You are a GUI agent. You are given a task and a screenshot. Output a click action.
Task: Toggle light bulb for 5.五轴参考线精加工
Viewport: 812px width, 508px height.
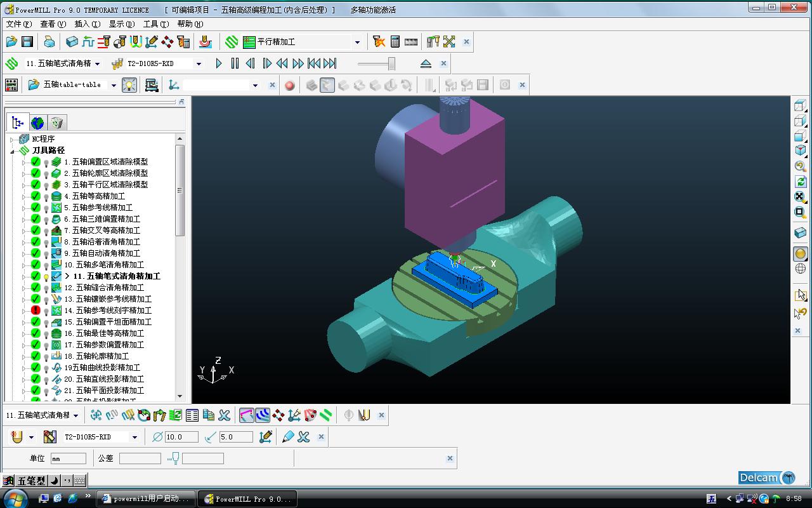click(46, 208)
